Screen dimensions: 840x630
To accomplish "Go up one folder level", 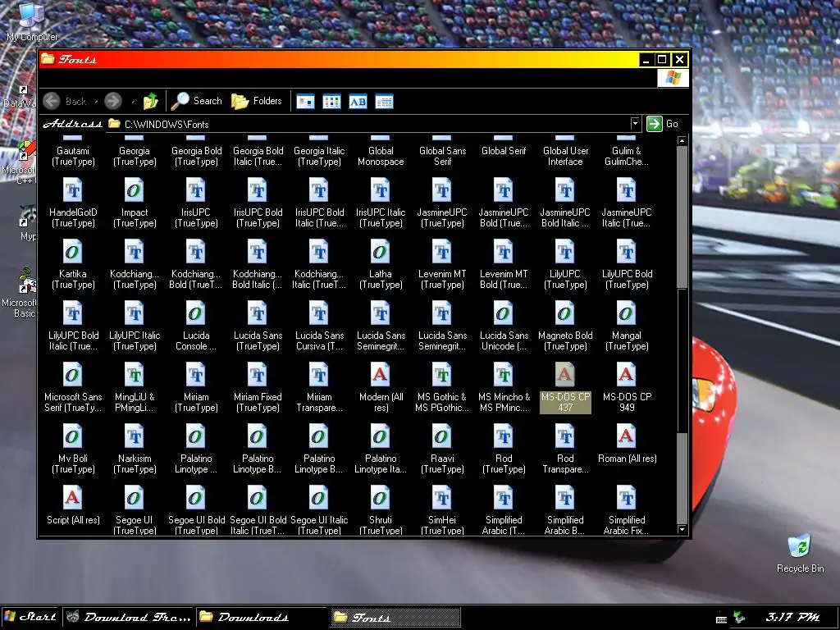I will 151,101.
